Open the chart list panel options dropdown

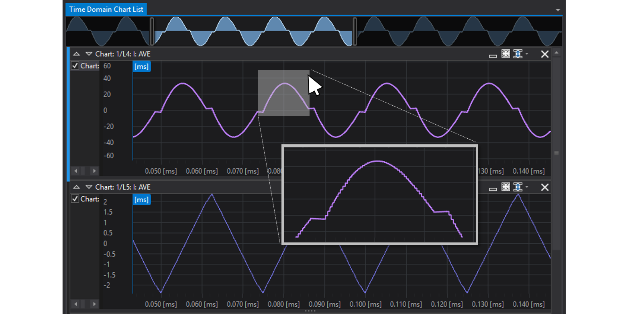point(558,10)
